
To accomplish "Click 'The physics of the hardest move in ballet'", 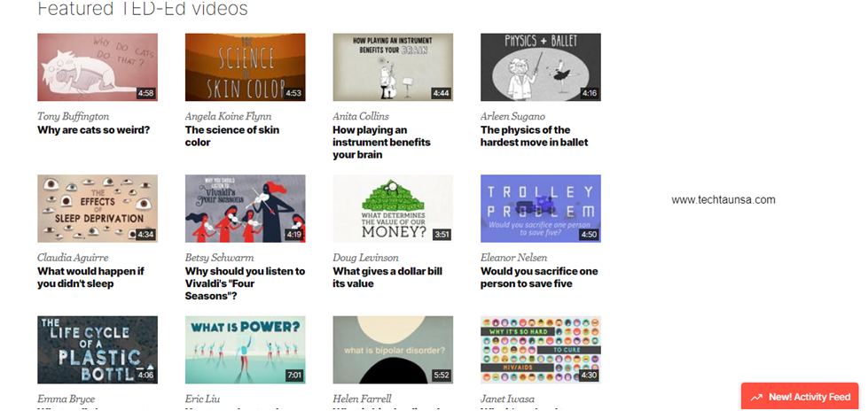I will 535,136.
